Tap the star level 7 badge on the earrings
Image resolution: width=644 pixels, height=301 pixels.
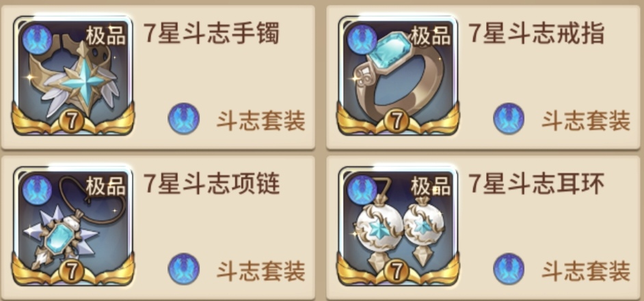pos(397,272)
